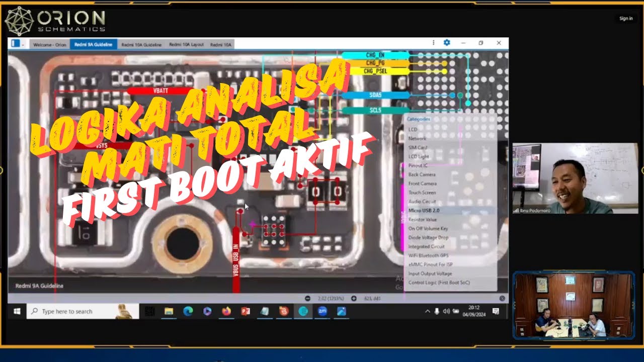This screenshot has height=362, width=644.
Task: Click the Sign in button
Action: 626,19
